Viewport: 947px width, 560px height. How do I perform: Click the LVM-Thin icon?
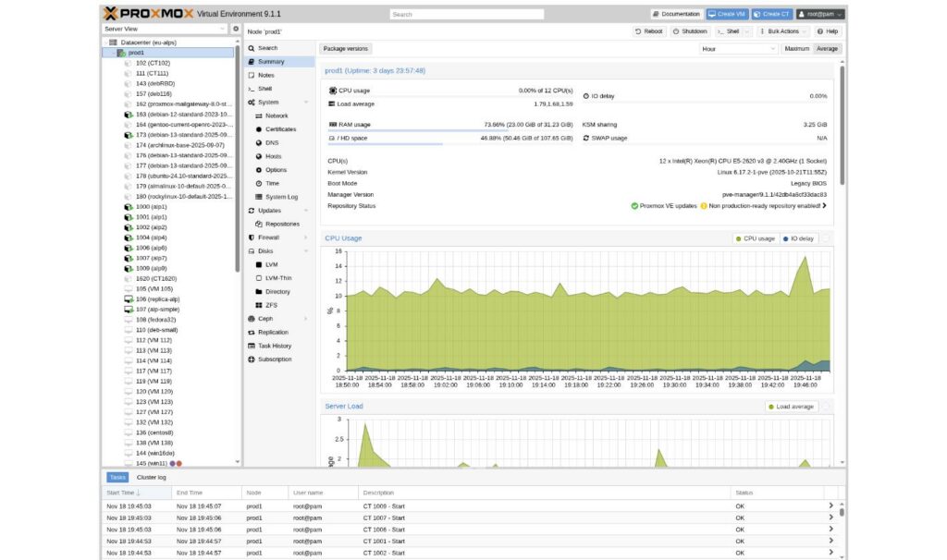pyautogui.click(x=259, y=278)
